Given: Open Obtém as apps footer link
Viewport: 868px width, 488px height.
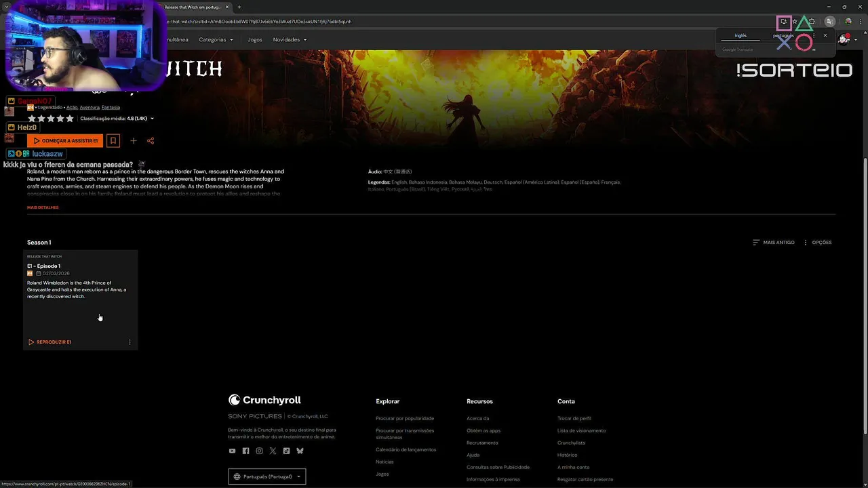Looking at the screenshot, I should [484, 430].
